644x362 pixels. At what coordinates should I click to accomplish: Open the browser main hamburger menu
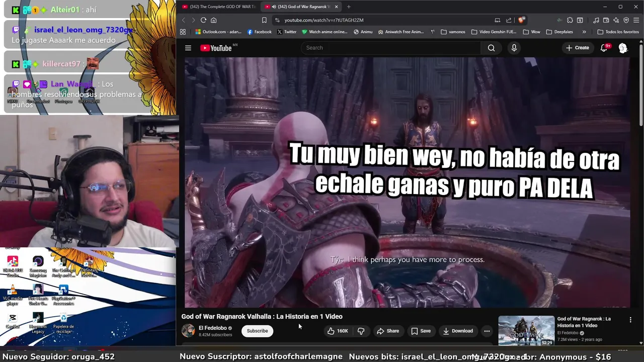636,20
